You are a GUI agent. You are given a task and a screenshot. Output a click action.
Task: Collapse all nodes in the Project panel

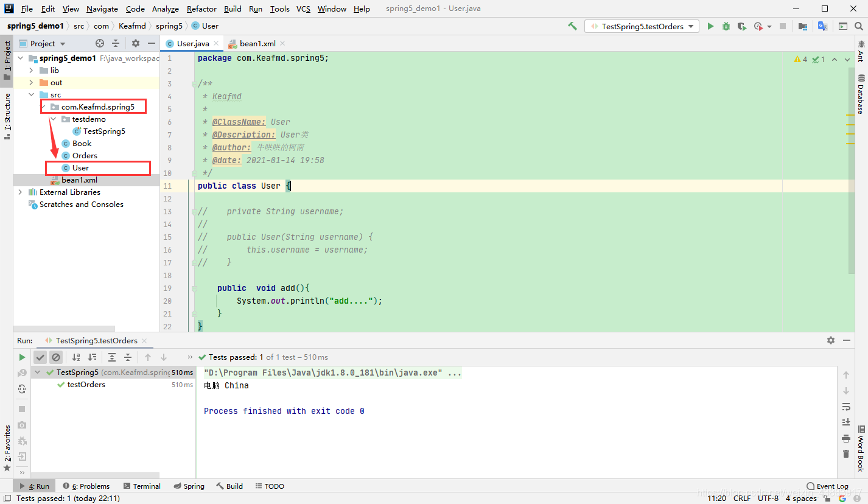[116, 43]
